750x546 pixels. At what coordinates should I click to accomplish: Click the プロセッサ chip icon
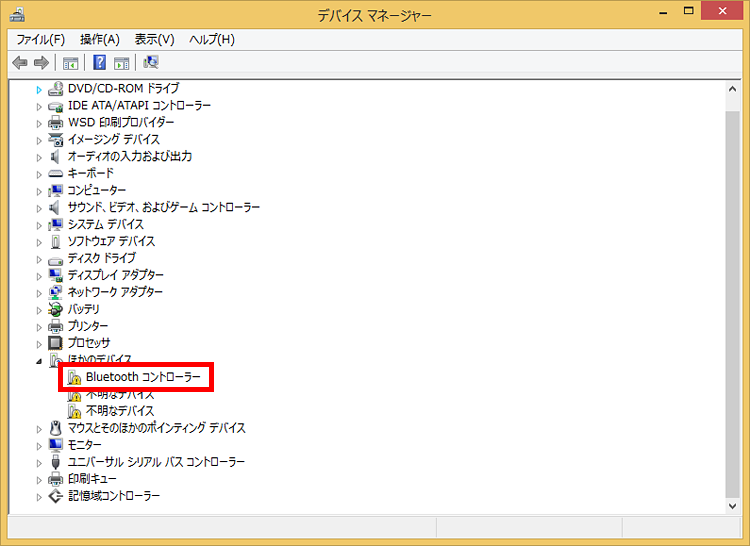(55, 343)
